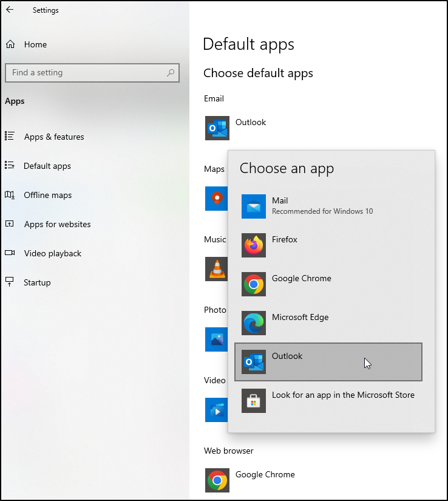Click the Outlook icon under Email
This screenshot has width=448, height=501.
pyautogui.click(x=217, y=128)
